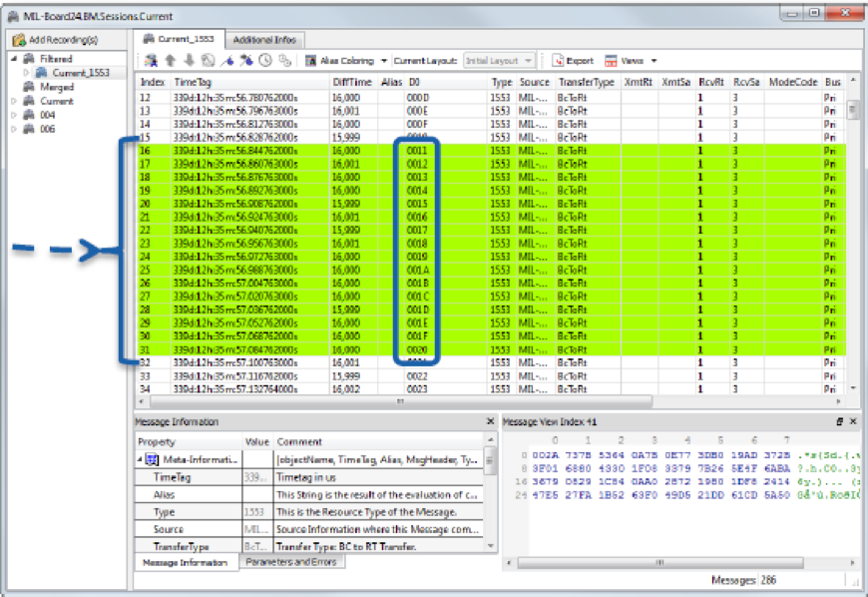Viewport: 868px width, 597px height.
Task: Select the table row with index 12
Action: (x=491, y=98)
